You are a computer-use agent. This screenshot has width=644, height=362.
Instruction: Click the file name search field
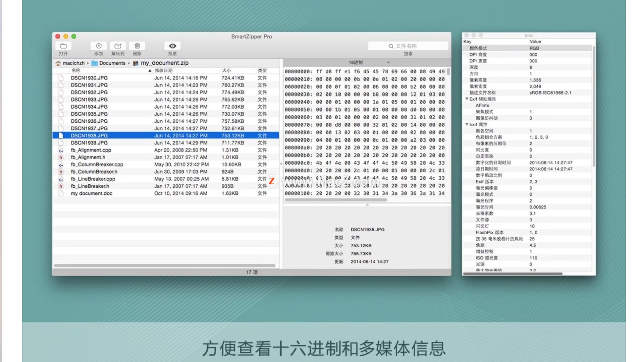pyautogui.click(x=408, y=46)
